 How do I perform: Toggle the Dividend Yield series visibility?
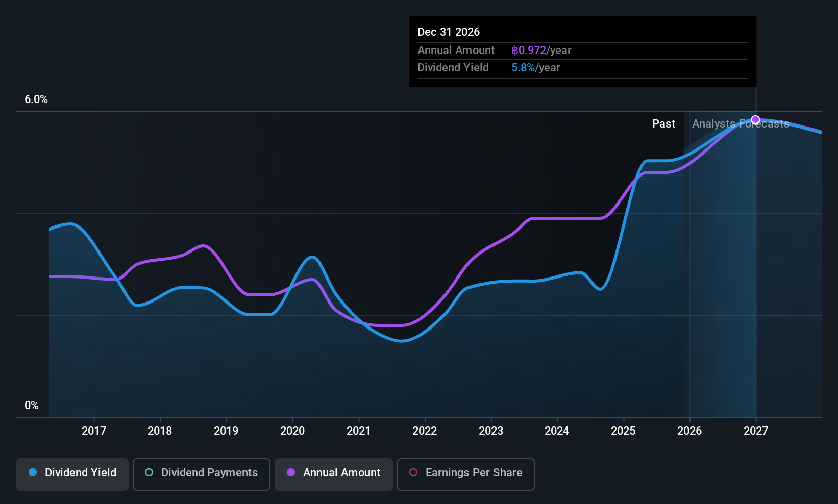click(72, 473)
